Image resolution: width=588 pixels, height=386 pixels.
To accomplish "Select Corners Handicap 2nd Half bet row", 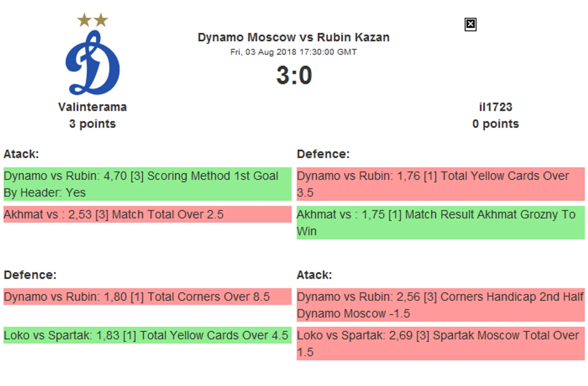I will (441, 305).
